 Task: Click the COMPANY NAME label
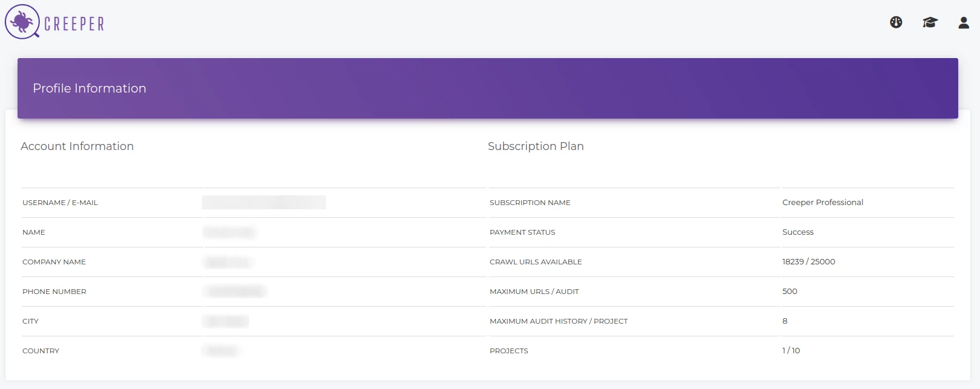point(54,262)
